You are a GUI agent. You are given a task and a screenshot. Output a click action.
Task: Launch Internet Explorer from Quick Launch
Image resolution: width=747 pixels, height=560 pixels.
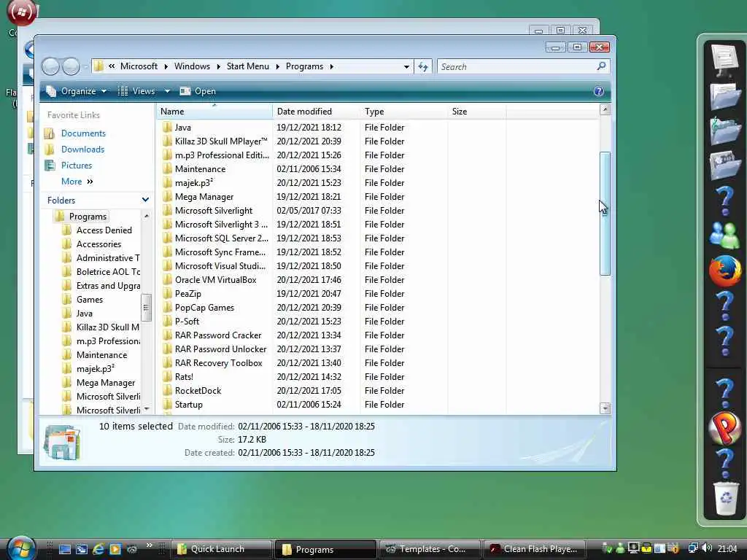[x=98, y=549]
